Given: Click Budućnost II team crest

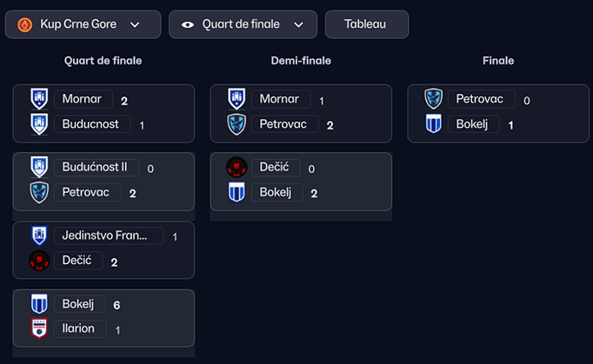Looking at the screenshot, I should 39,167.
